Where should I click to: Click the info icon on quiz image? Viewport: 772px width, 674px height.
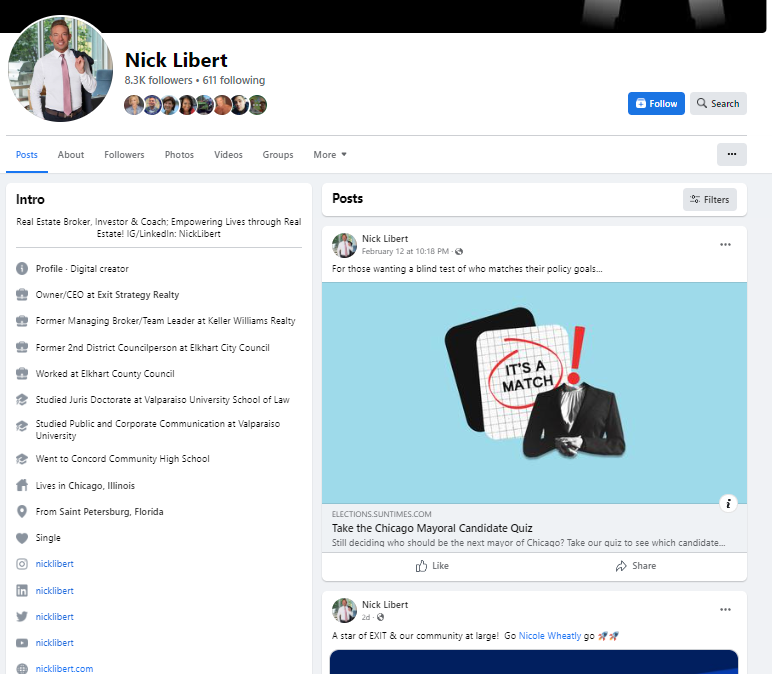tap(728, 503)
